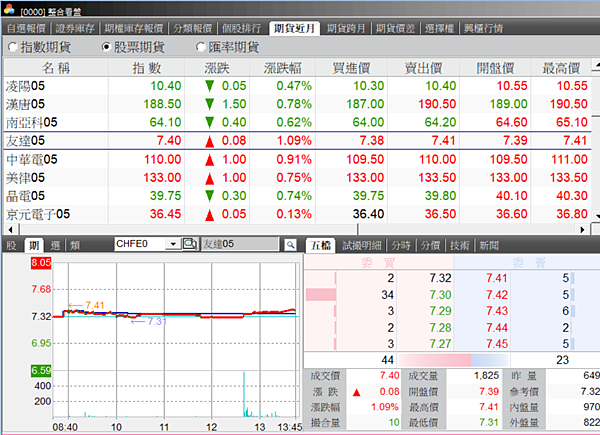Expand the CHFE0 symbol dropdown arrow
This screenshot has height=435, width=600.
click(x=173, y=244)
